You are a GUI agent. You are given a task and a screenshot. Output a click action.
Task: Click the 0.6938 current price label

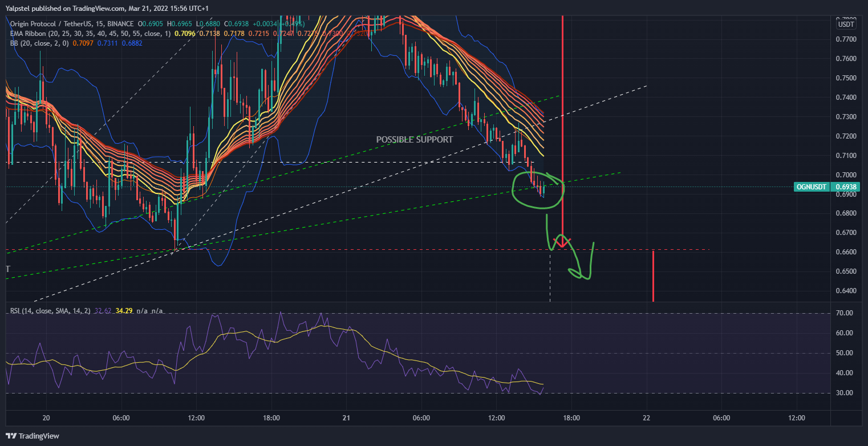(x=847, y=186)
